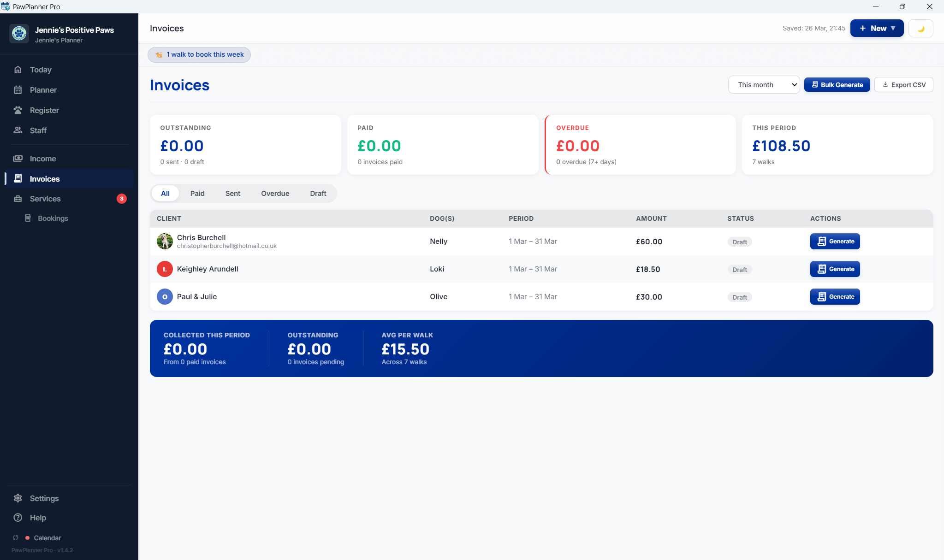Open the This month period dropdown
Viewport: 944px width, 560px height.
coord(763,84)
